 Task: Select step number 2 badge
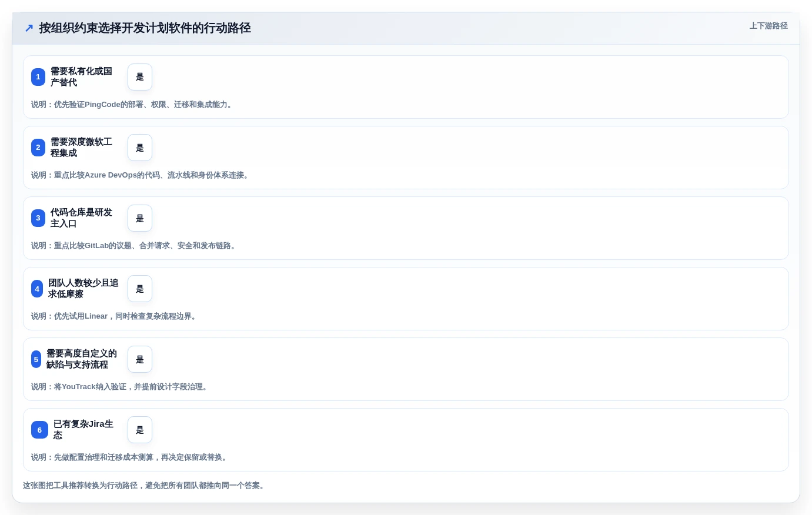pos(38,148)
